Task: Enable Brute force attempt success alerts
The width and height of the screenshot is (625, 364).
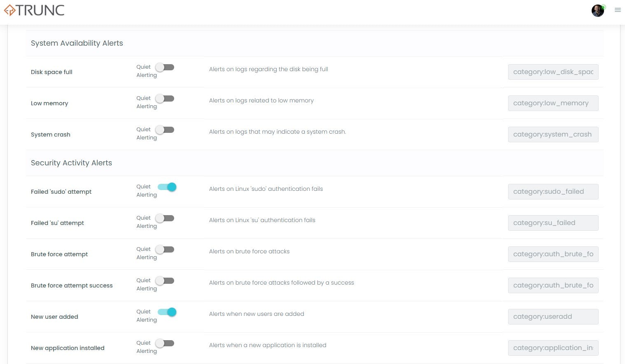Action: click(x=165, y=281)
